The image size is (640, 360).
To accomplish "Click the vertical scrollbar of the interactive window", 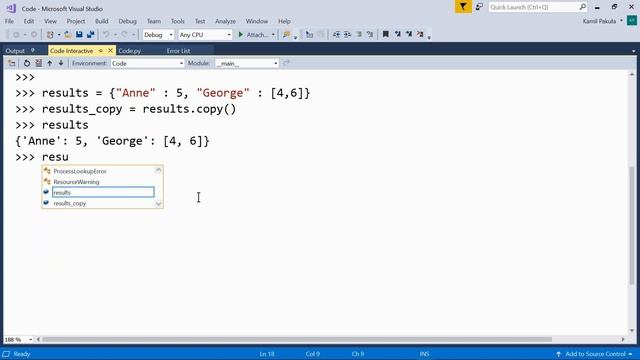I will pyautogui.click(x=632, y=224).
